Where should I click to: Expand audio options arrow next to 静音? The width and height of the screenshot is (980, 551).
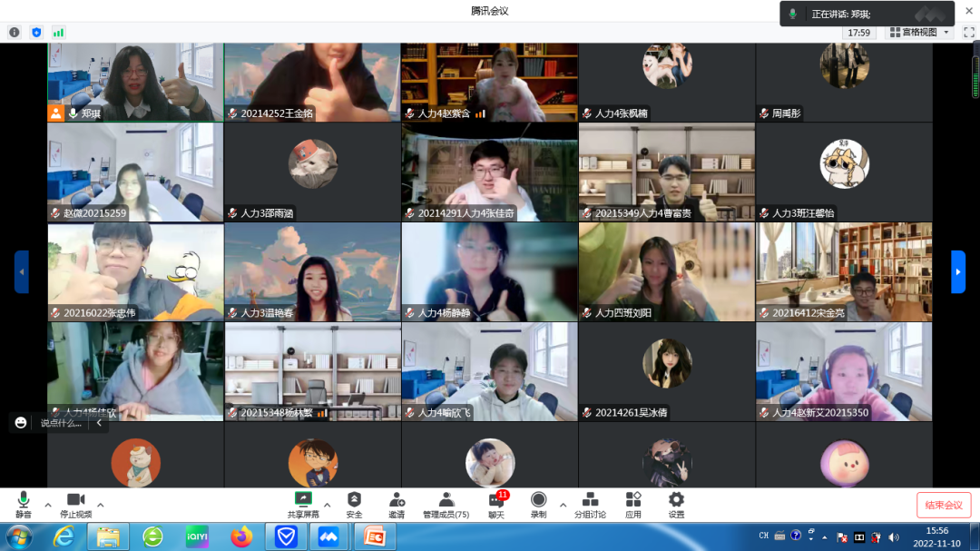click(47, 505)
